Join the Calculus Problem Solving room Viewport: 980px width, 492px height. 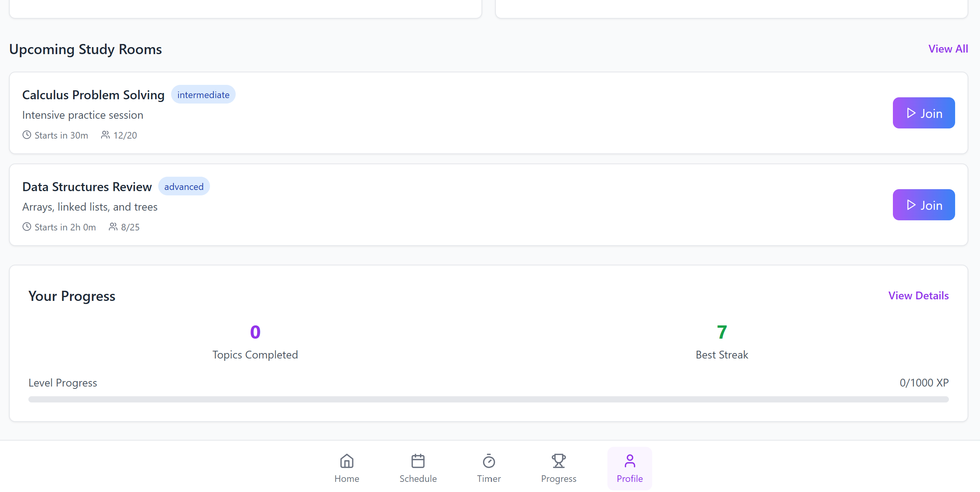pyautogui.click(x=924, y=113)
